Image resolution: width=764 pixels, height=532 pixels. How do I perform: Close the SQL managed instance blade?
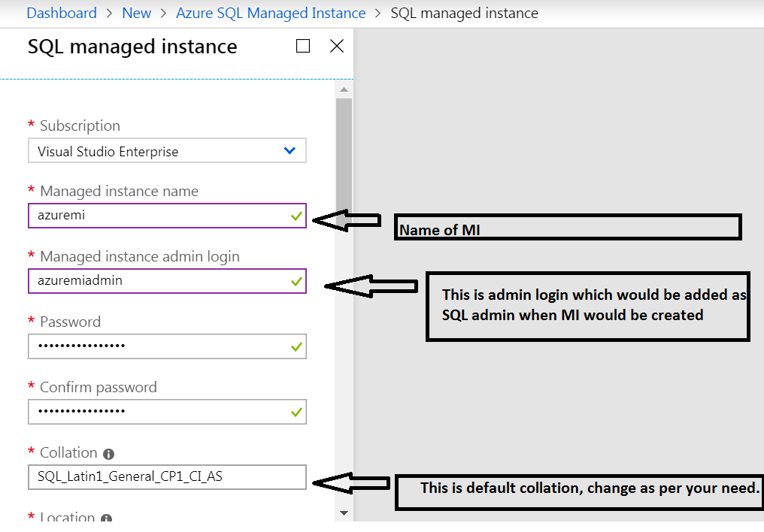point(337,47)
